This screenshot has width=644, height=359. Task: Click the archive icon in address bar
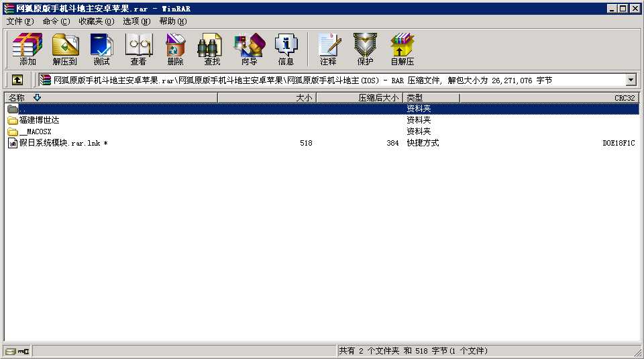tap(45, 80)
